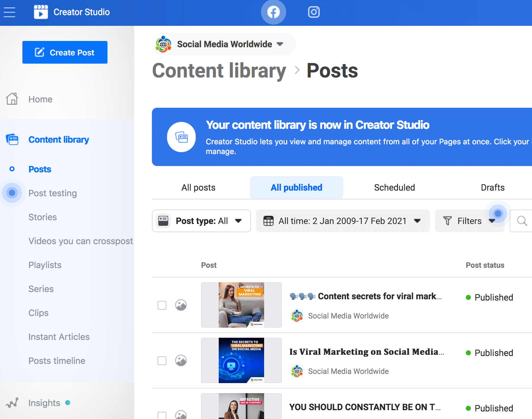The width and height of the screenshot is (532, 419).
Task: Switch to the Facebook platform icon
Action: [273, 12]
